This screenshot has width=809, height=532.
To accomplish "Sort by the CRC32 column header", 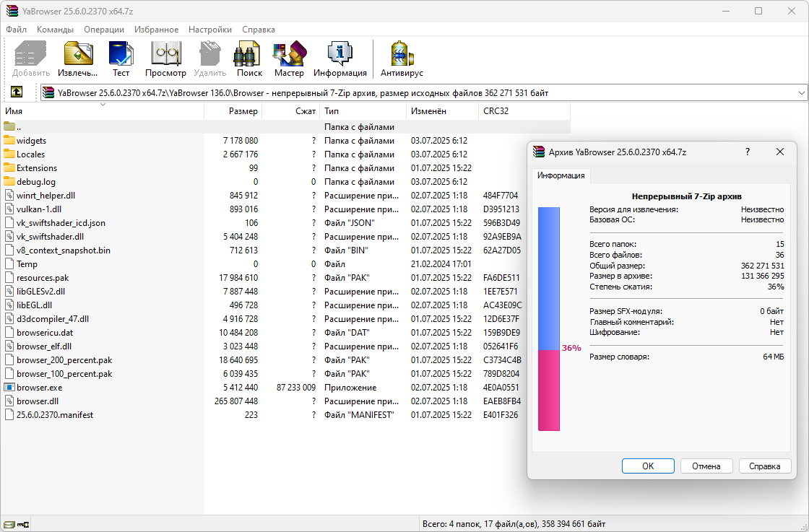I will coord(524,111).
